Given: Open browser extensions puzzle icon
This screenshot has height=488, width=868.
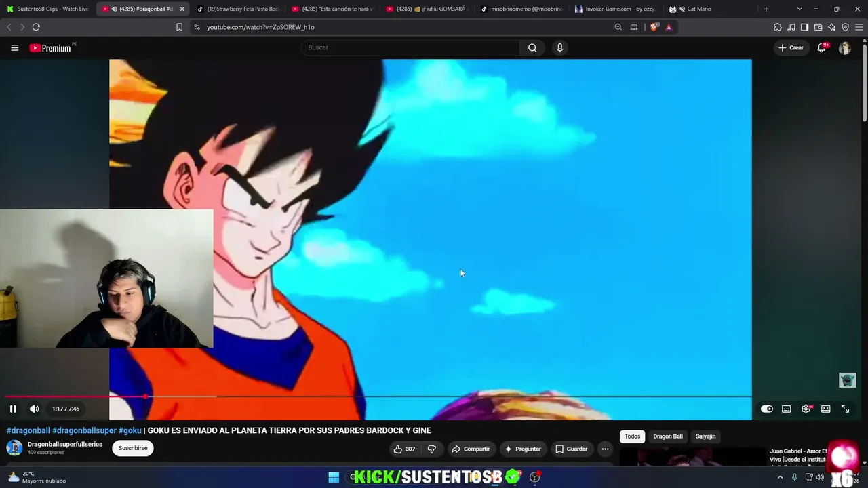Looking at the screenshot, I should pos(778,27).
